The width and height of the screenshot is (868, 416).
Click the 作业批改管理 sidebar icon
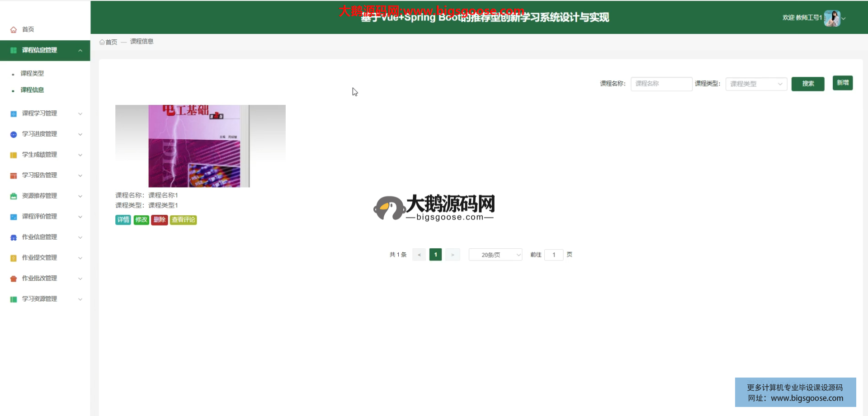pyautogui.click(x=14, y=279)
